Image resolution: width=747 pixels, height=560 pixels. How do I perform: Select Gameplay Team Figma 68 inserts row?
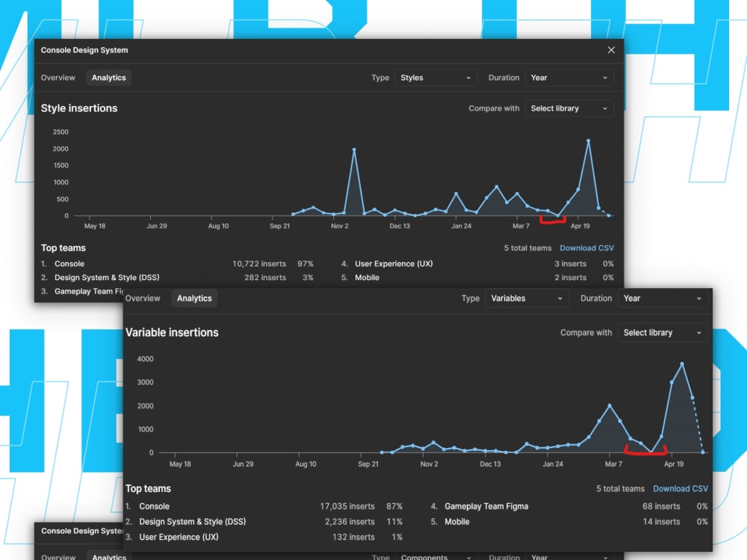click(x=569, y=506)
